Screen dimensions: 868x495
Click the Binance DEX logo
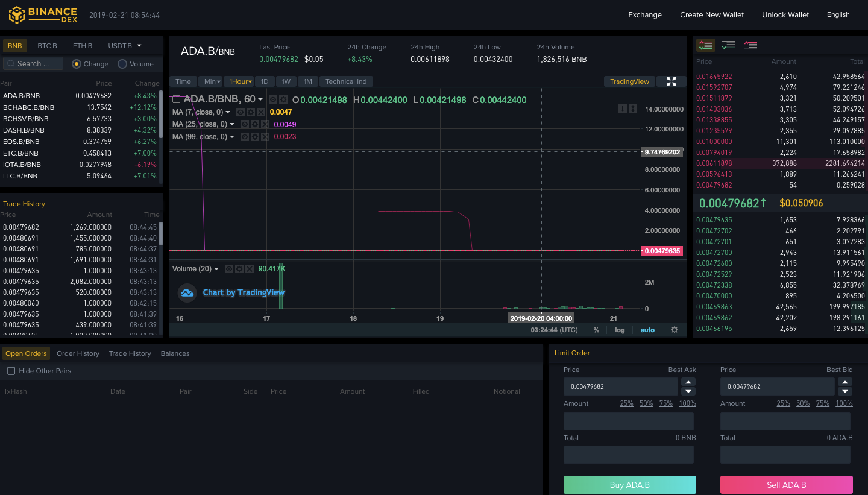click(x=42, y=15)
